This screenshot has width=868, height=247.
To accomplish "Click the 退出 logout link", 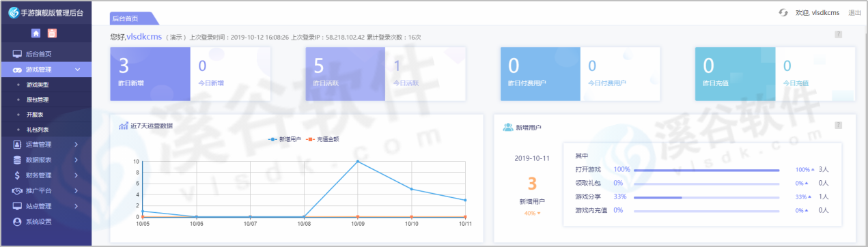I will point(854,12).
